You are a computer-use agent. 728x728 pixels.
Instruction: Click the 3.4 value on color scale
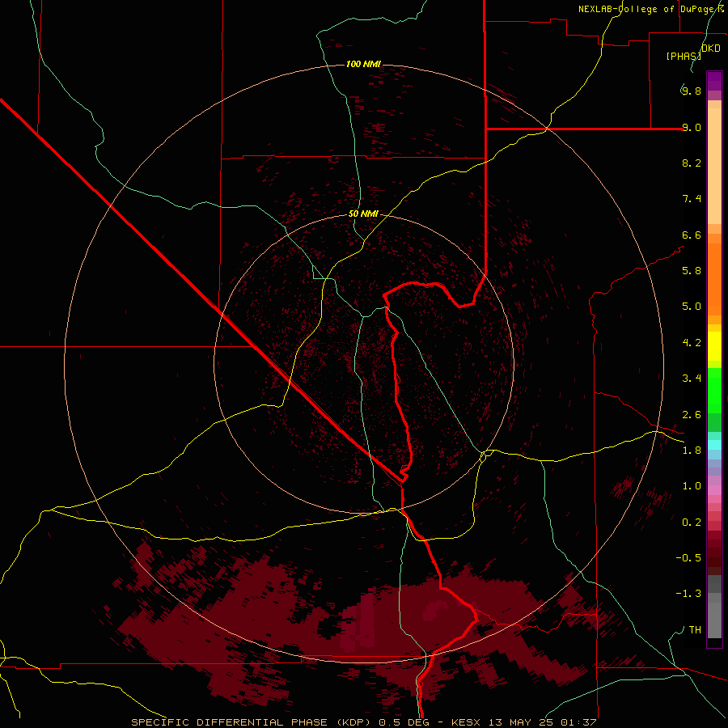click(x=692, y=379)
